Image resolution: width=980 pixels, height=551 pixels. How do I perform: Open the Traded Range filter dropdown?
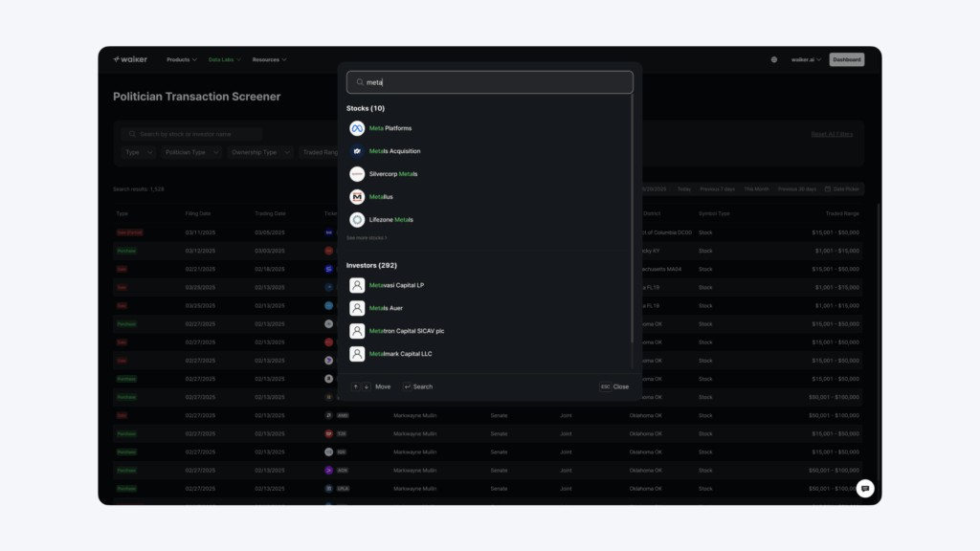click(x=320, y=152)
